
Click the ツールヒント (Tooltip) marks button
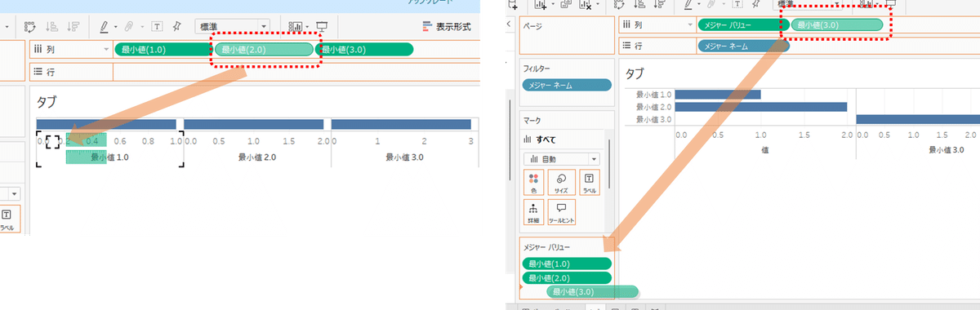click(x=561, y=213)
